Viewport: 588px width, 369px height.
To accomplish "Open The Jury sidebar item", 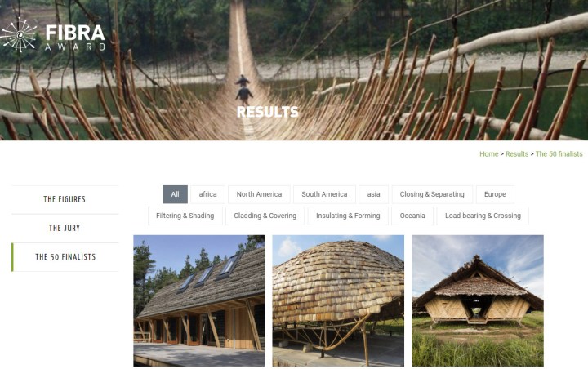I will point(65,228).
